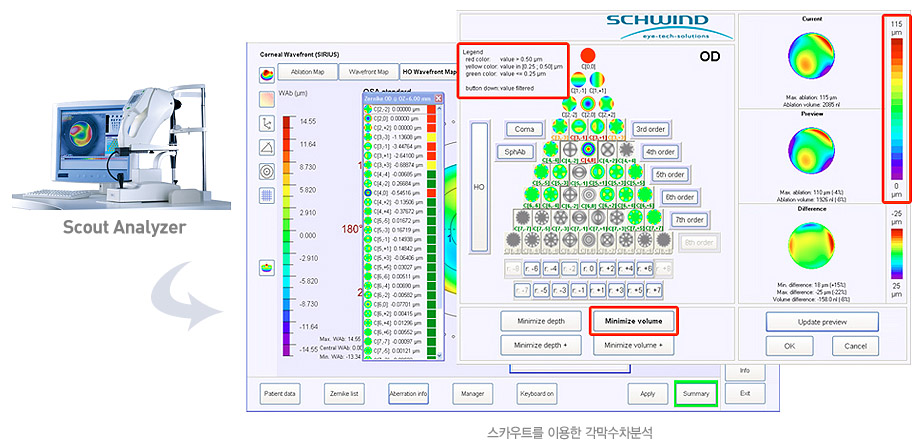Image resolution: width=915 pixels, height=445 pixels.
Task: Click the r. +7 radial button
Action: [654, 289]
